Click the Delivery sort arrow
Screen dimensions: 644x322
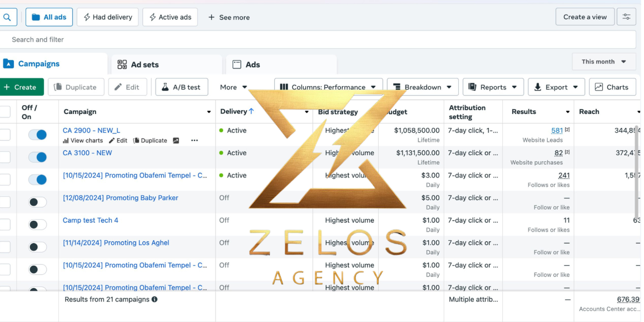pyautogui.click(x=251, y=111)
